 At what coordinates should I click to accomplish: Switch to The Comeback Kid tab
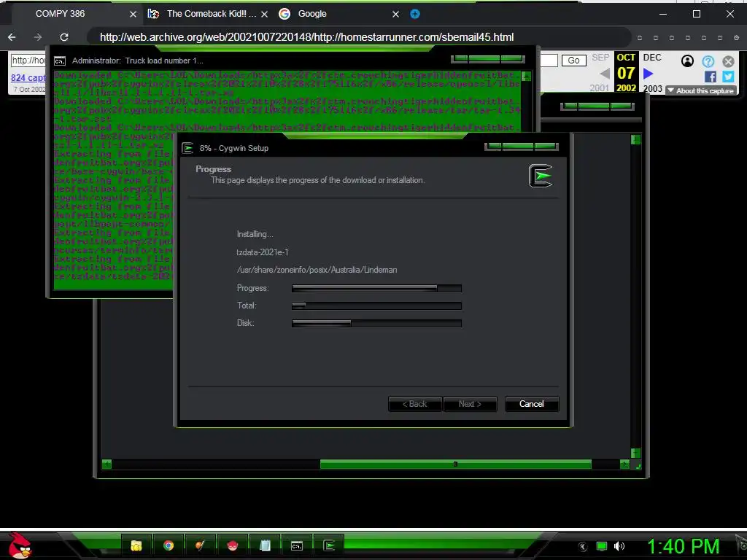coord(212,14)
